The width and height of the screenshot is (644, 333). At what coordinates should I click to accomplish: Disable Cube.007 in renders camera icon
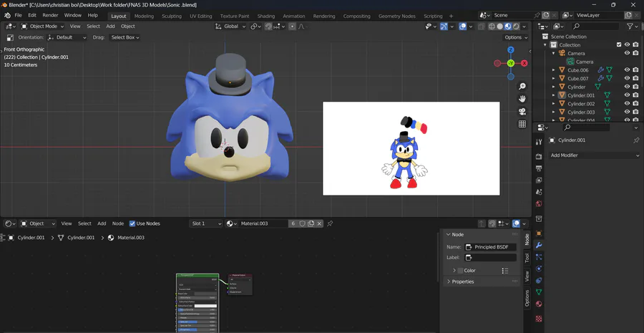pos(635,78)
